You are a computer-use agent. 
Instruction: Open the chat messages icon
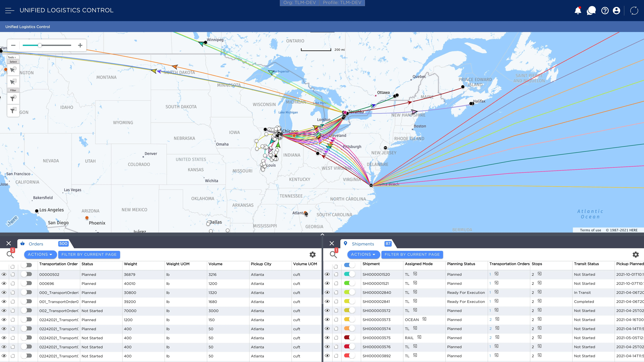tap(591, 10)
